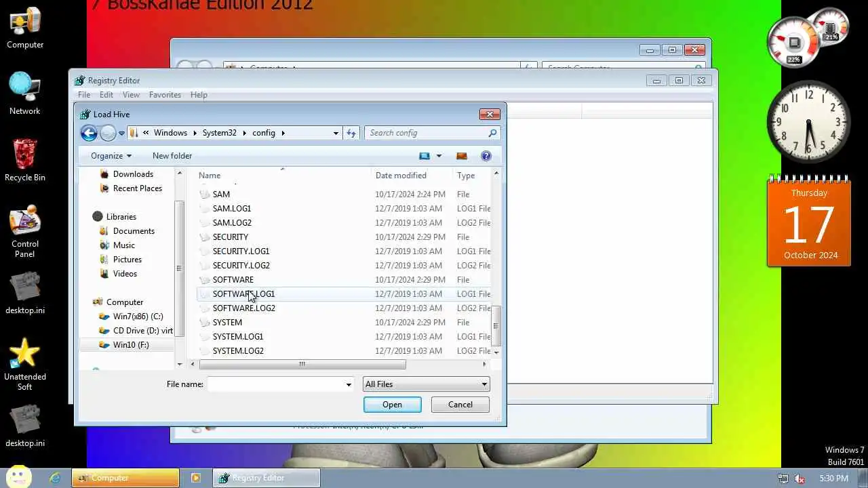Select the SAM file icon
Screen dimensions: 868x488
205,195
